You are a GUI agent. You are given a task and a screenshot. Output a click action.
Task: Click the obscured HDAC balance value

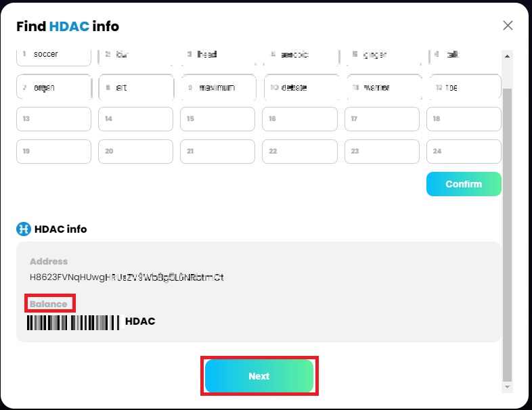pos(72,321)
